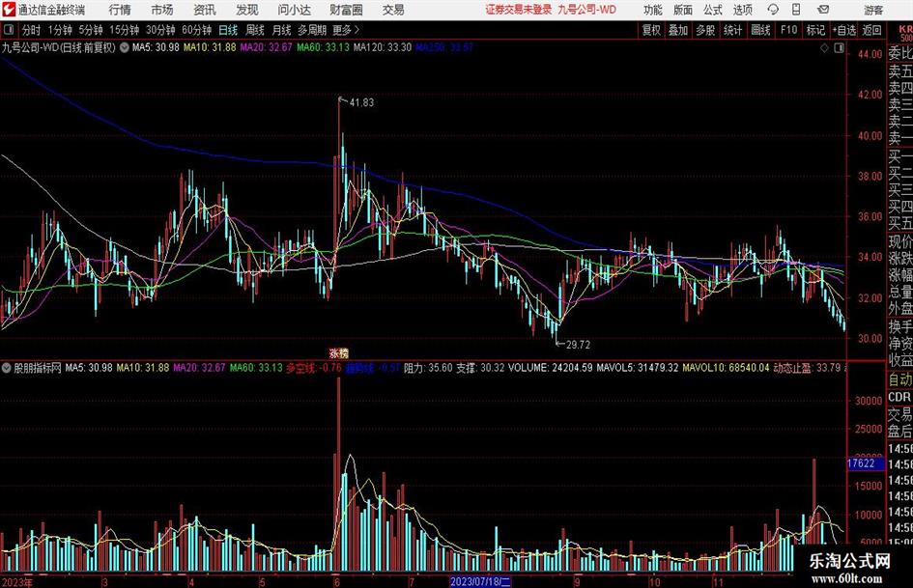Click the VOLUME: 24204.59 value
This screenshot has width=913, height=588.
pos(551,368)
